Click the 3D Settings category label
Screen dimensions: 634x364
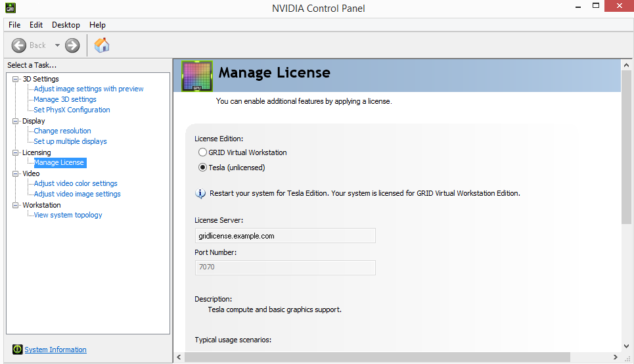[41, 79]
